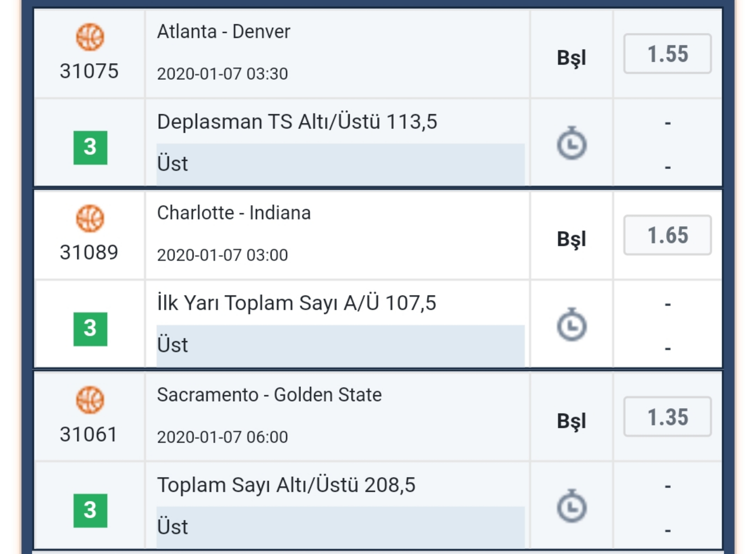Open the Sacramento - Golden State match title
The image size is (756, 554).
269,395
